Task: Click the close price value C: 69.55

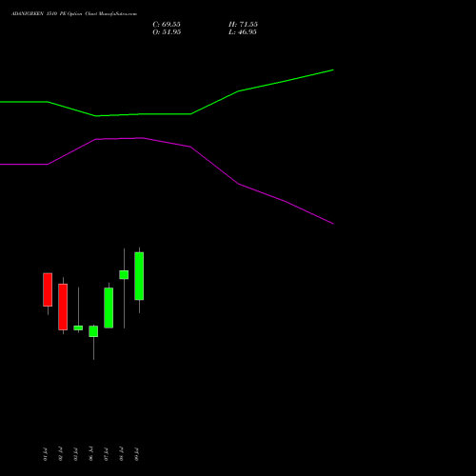Action: pos(167,25)
